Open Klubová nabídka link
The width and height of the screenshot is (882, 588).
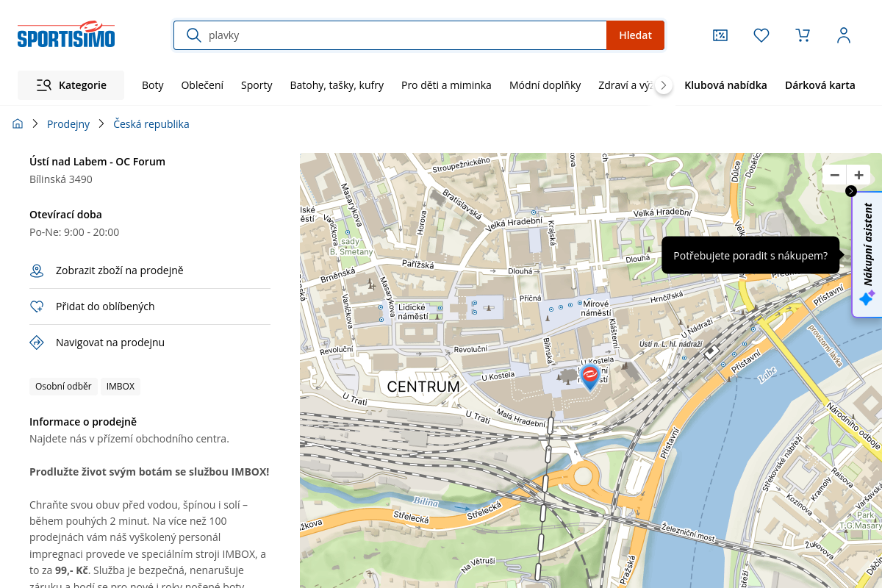725,85
